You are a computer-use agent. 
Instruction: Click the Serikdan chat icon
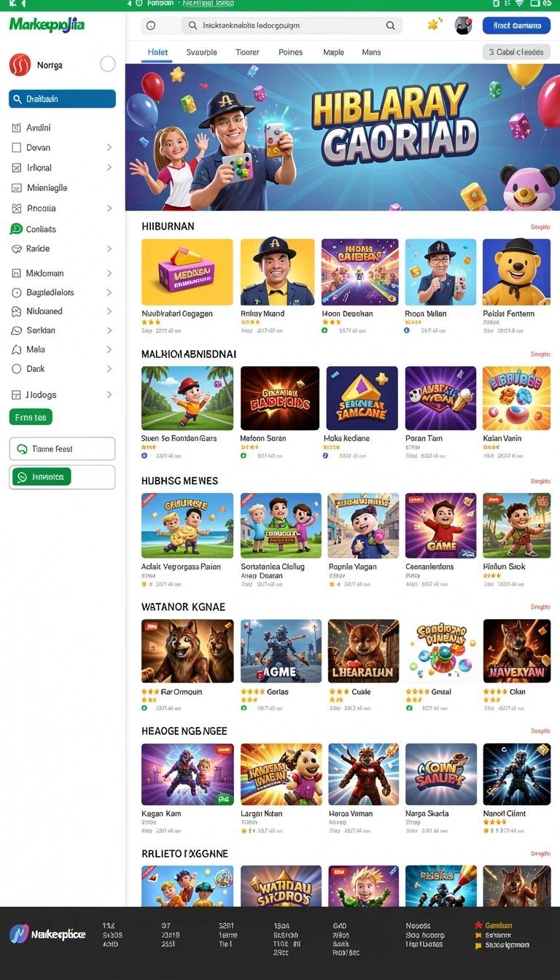16,330
